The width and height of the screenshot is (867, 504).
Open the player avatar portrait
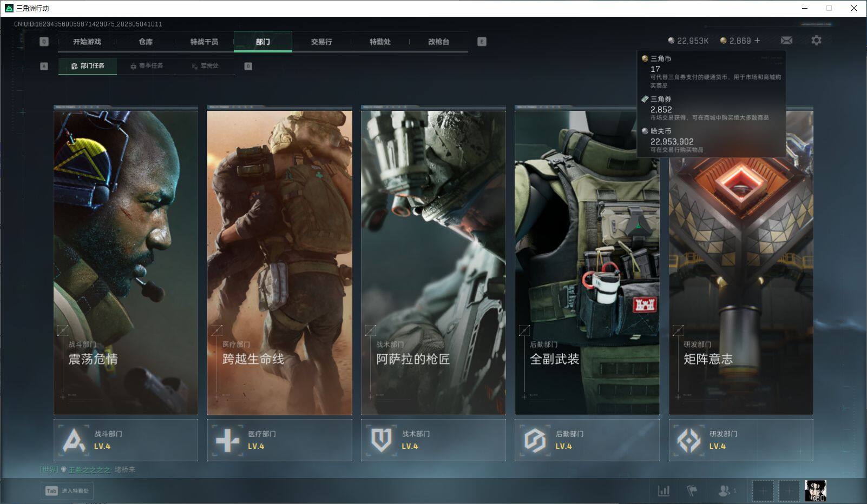click(x=815, y=491)
